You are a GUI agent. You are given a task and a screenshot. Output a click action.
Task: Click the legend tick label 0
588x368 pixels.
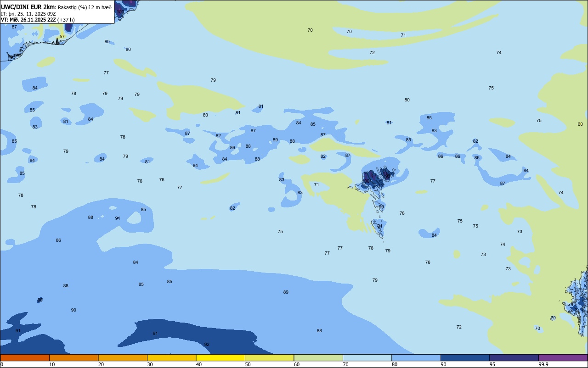coord(2,364)
